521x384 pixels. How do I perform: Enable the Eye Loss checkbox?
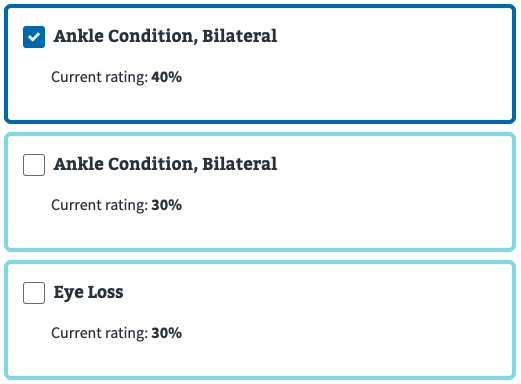(x=34, y=293)
